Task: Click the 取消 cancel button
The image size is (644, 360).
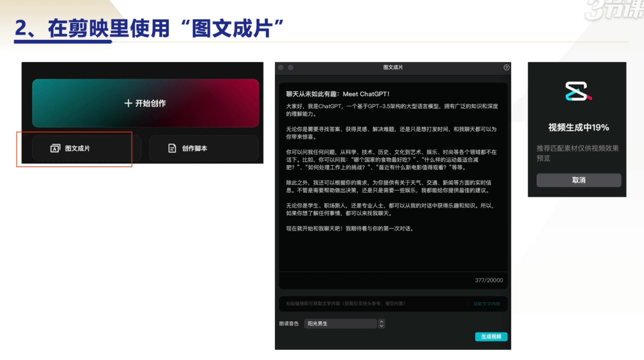Action: (x=578, y=180)
